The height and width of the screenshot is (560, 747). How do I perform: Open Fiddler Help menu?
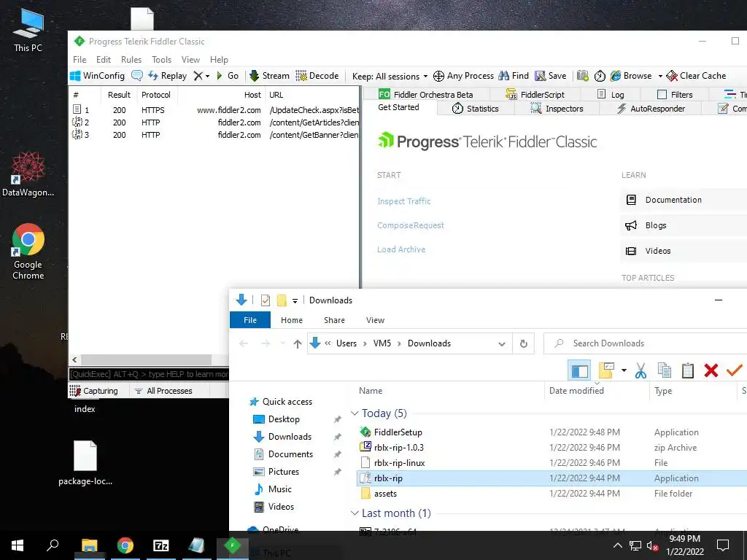(x=219, y=60)
